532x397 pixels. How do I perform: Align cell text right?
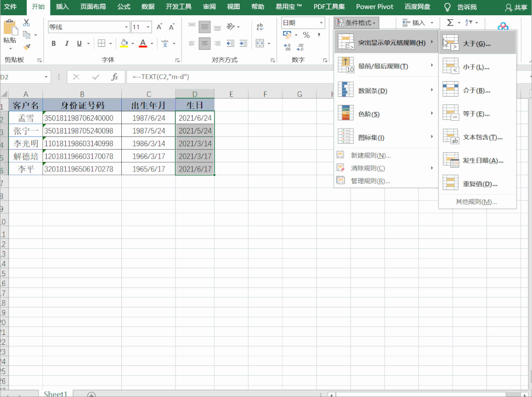pos(217,43)
